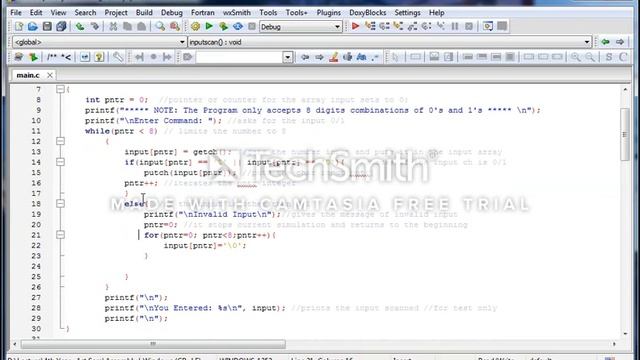Debug: step into function

click(398, 27)
